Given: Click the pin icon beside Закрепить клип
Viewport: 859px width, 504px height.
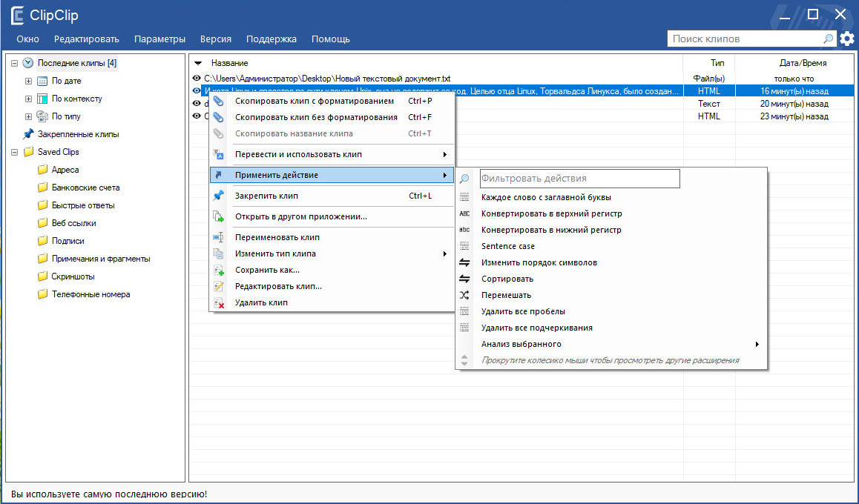Looking at the screenshot, I should pyautogui.click(x=219, y=196).
